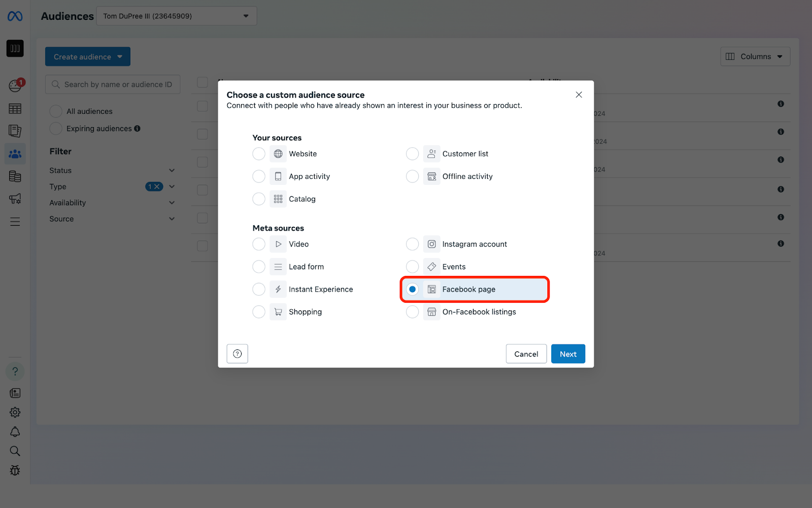The width and height of the screenshot is (812, 508).
Task: Tick the select-all checkbox in table header
Action: coord(202,82)
